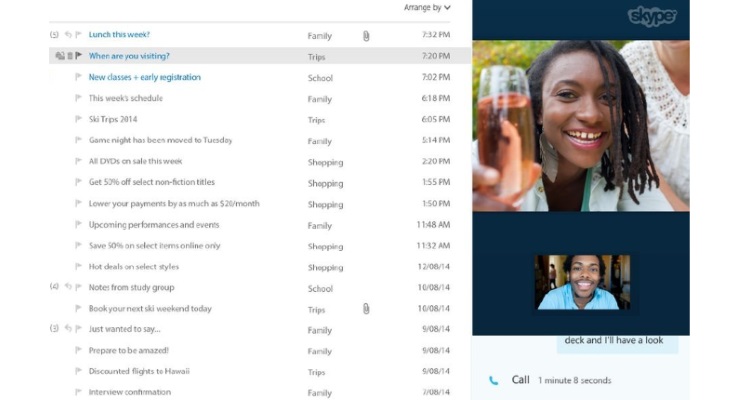Open 'Discounted flights to Hawaii' message

click(x=140, y=372)
